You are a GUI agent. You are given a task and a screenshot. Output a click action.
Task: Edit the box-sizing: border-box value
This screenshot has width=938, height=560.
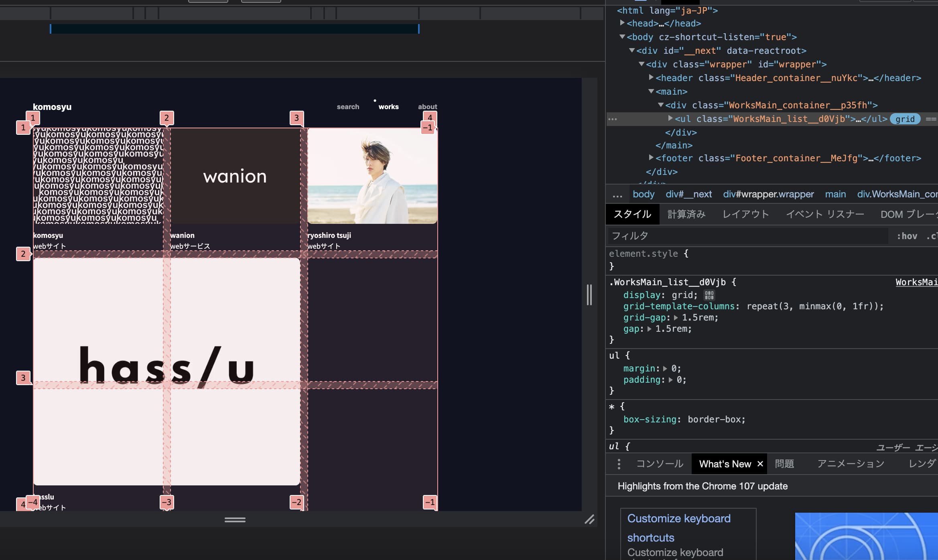[x=714, y=420]
